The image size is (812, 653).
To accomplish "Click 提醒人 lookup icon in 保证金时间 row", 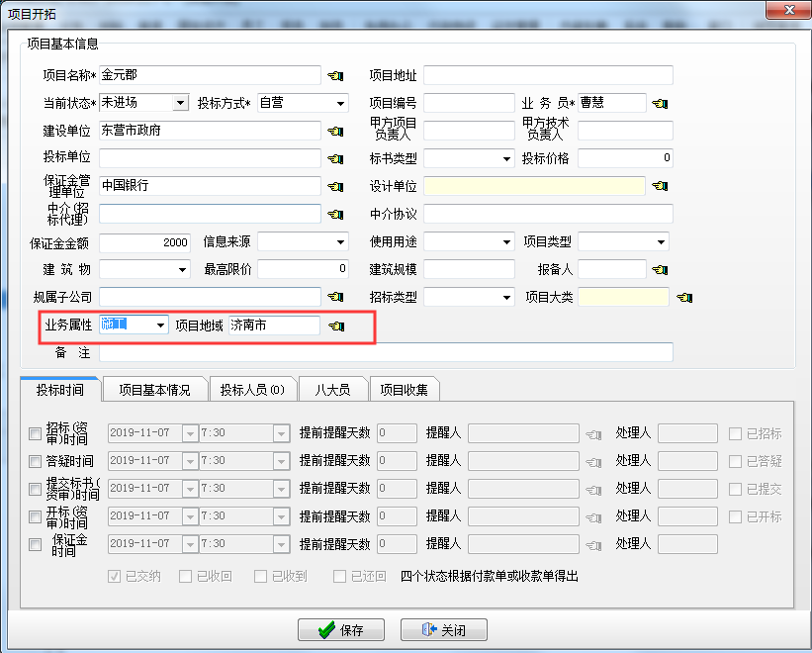I will pos(593,545).
